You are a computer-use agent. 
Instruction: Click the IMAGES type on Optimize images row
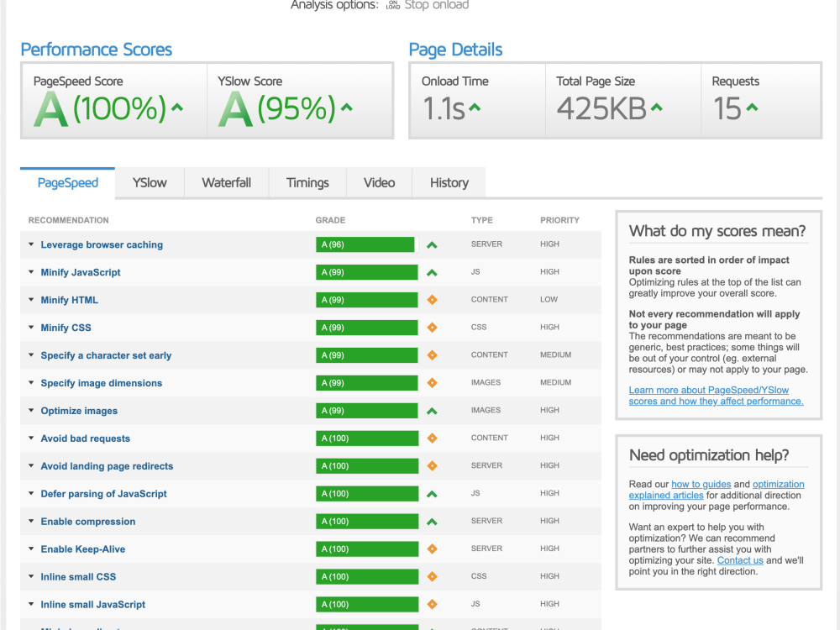pyautogui.click(x=486, y=411)
